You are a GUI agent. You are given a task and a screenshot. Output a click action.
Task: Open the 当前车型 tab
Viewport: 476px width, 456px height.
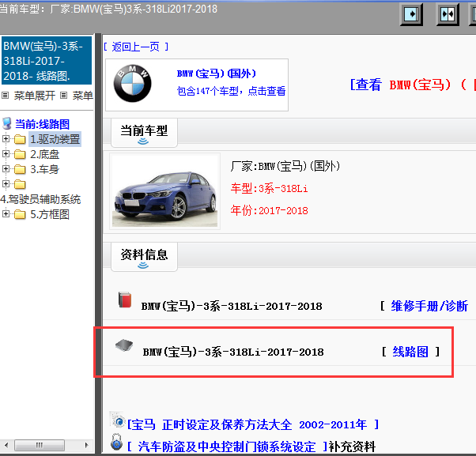(144, 133)
